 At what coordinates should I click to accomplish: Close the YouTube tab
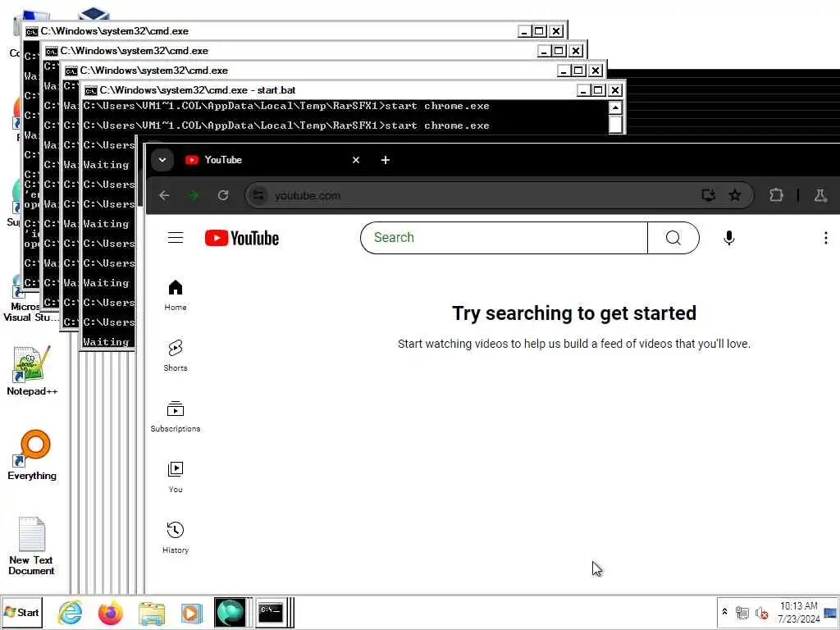pos(356,160)
